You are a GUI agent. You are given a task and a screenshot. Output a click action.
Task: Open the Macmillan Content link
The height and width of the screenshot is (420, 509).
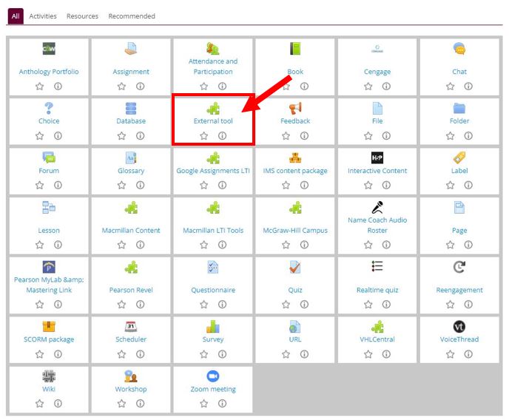tap(131, 231)
